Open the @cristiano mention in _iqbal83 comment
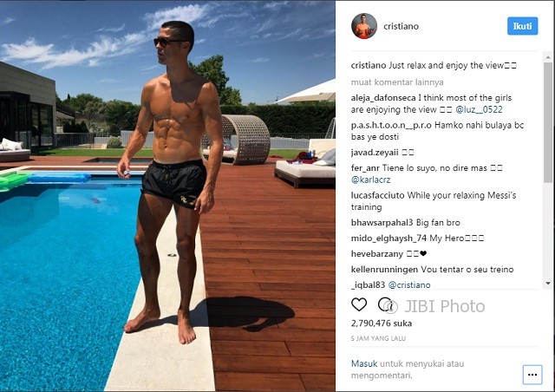 coord(409,284)
